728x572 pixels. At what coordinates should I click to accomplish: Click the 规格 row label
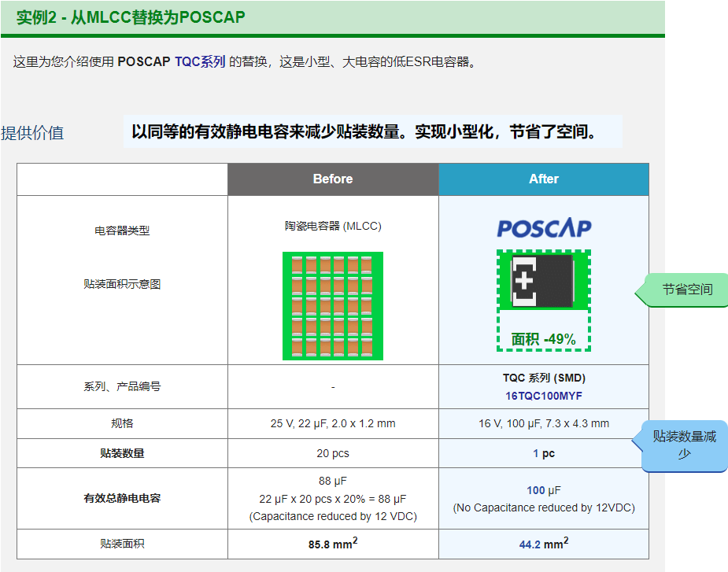pos(122,423)
